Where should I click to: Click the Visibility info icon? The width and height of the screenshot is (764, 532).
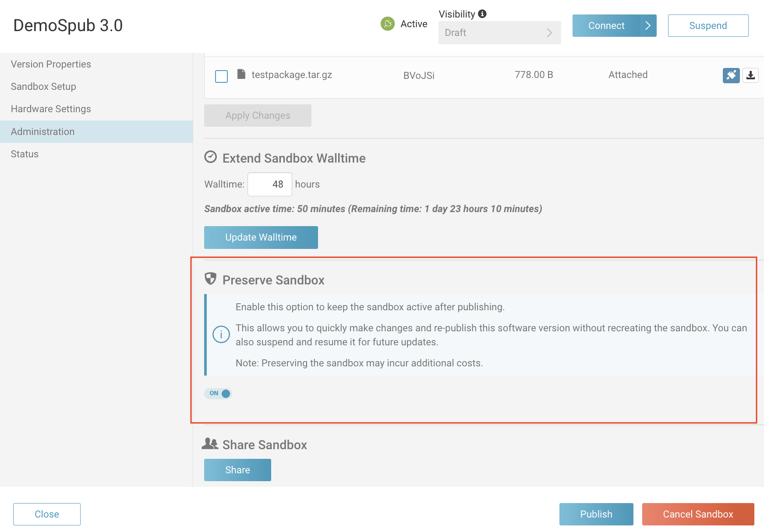pyautogui.click(x=482, y=14)
